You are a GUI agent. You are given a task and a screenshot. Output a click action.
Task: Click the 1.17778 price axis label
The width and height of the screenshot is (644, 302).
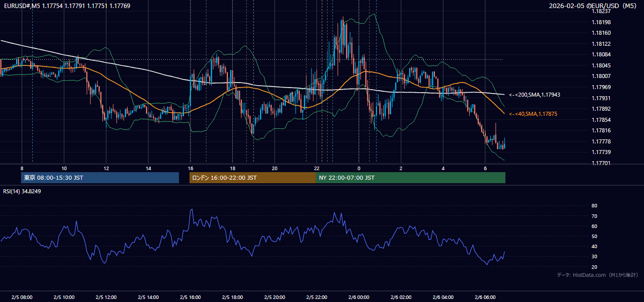(602, 141)
